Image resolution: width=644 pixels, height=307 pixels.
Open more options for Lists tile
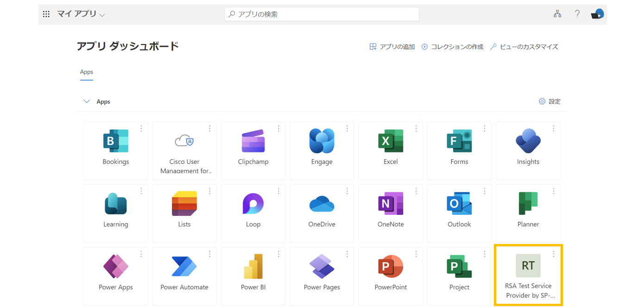click(x=210, y=191)
